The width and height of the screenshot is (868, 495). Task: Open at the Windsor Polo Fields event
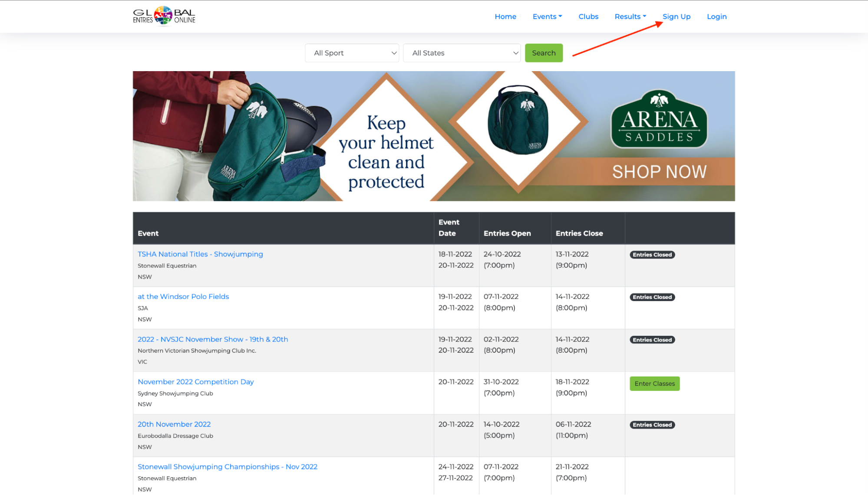tap(183, 297)
